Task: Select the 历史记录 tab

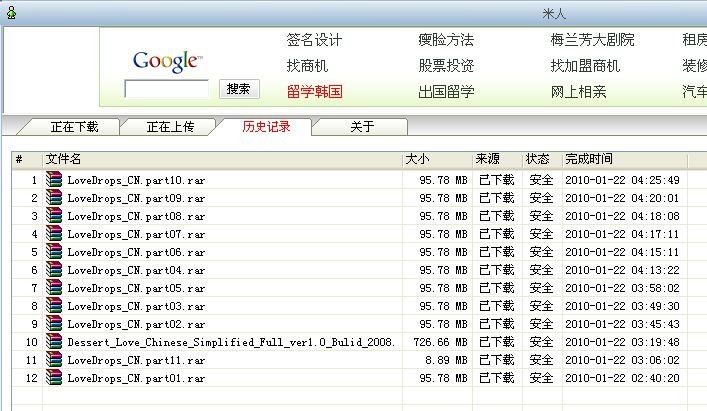Action: (x=266, y=127)
